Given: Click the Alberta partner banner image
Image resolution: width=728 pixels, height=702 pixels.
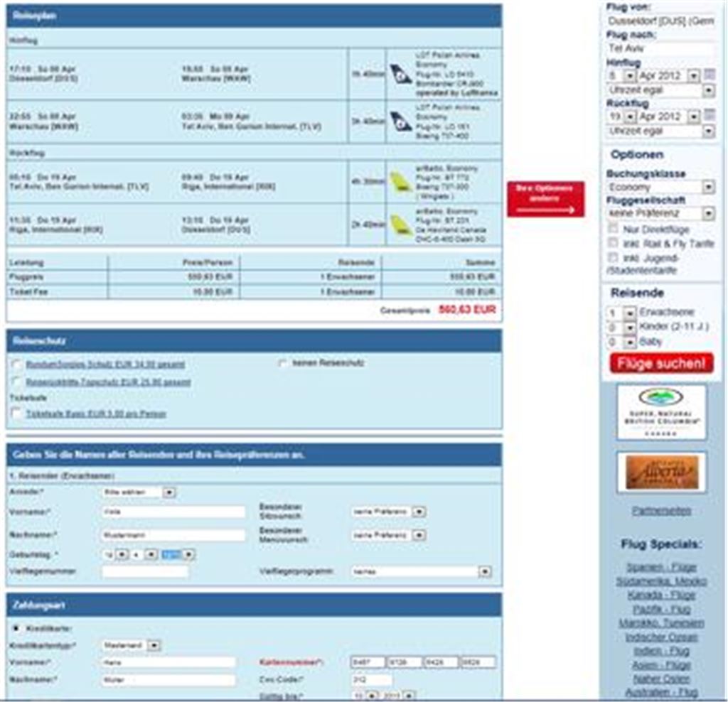Looking at the screenshot, I should 661,472.
